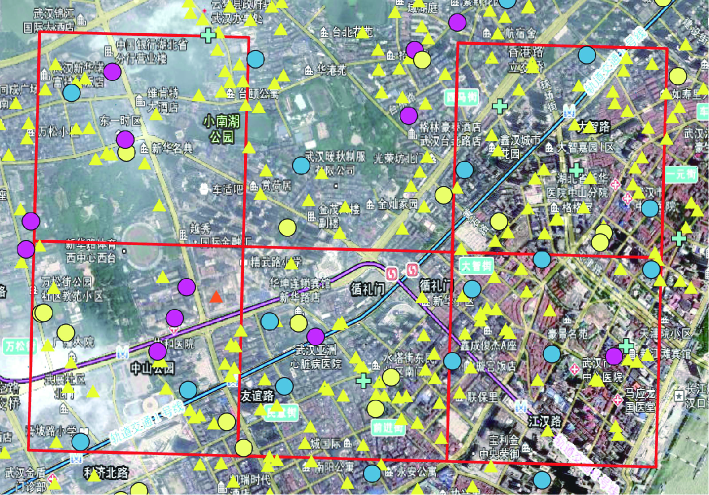Select green cross marker near 中国银行 label
Image resolution: width=709 pixels, height=495 pixels.
coord(208,35)
